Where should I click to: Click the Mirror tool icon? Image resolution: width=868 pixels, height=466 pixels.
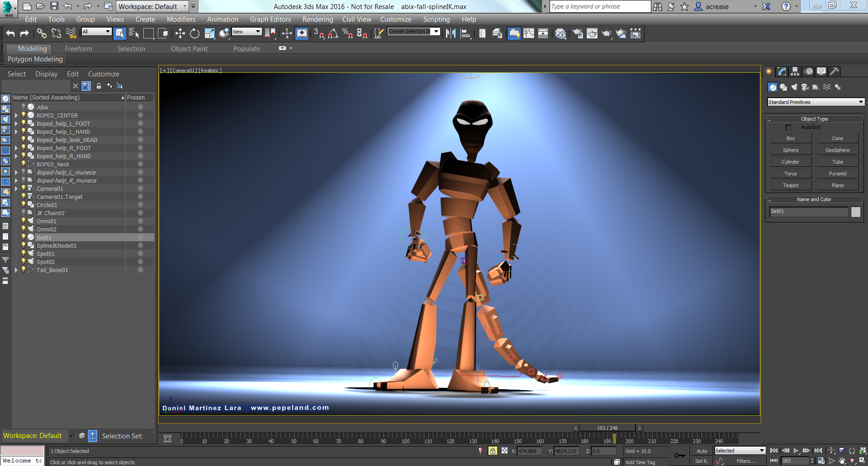(450, 33)
